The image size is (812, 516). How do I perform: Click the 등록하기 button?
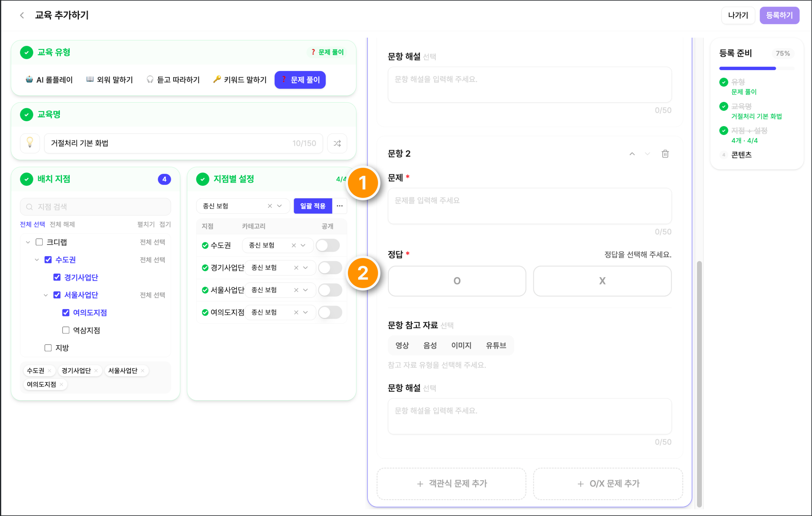pyautogui.click(x=779, y=15)
